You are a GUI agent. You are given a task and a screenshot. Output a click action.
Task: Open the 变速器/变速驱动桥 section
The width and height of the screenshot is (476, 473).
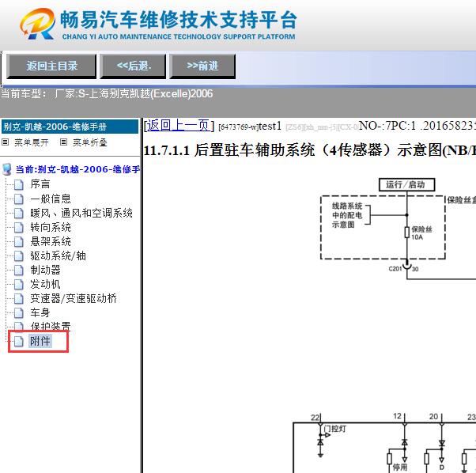pyautogui.click(x=74, y=298)
